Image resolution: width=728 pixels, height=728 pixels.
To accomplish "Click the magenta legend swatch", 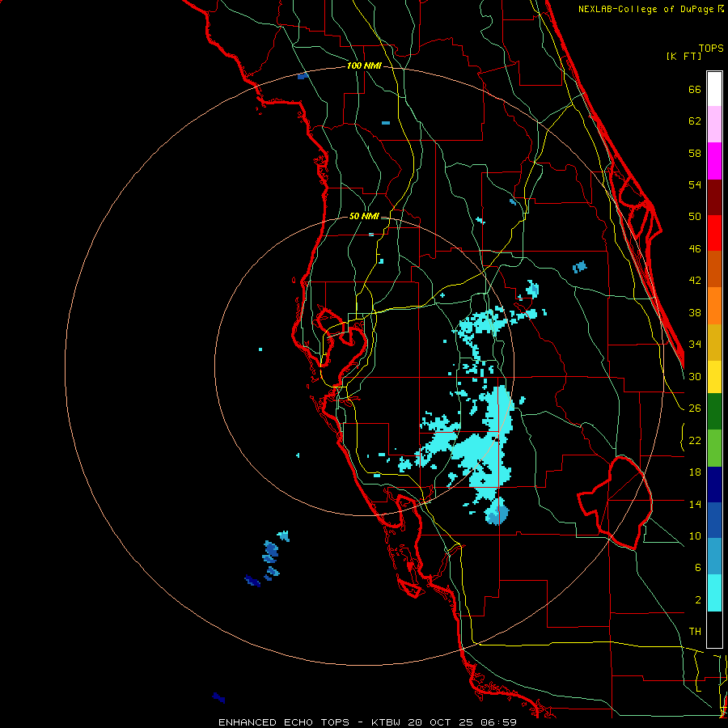I will tap(714, 161).
